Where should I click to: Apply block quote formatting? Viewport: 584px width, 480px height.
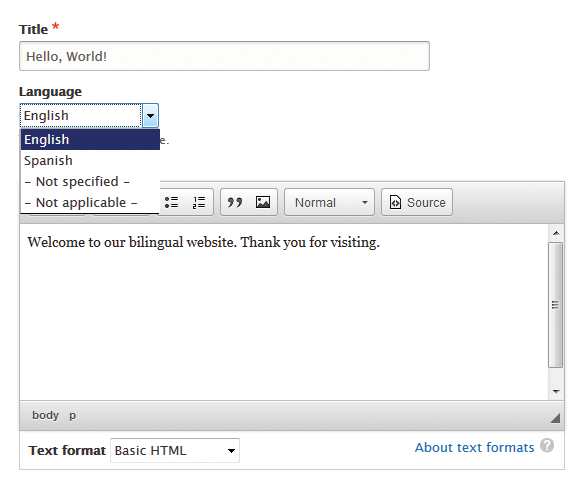(x=235, y=202)
